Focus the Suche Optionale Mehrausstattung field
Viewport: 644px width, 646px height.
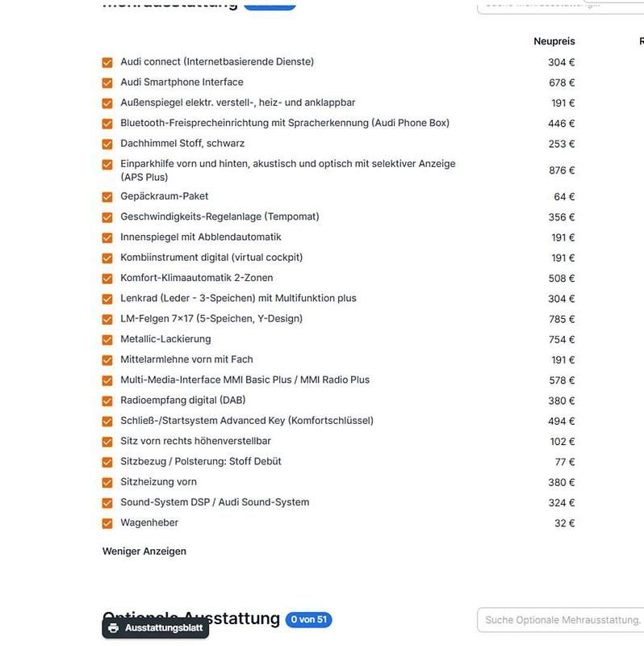coord(561,620)
